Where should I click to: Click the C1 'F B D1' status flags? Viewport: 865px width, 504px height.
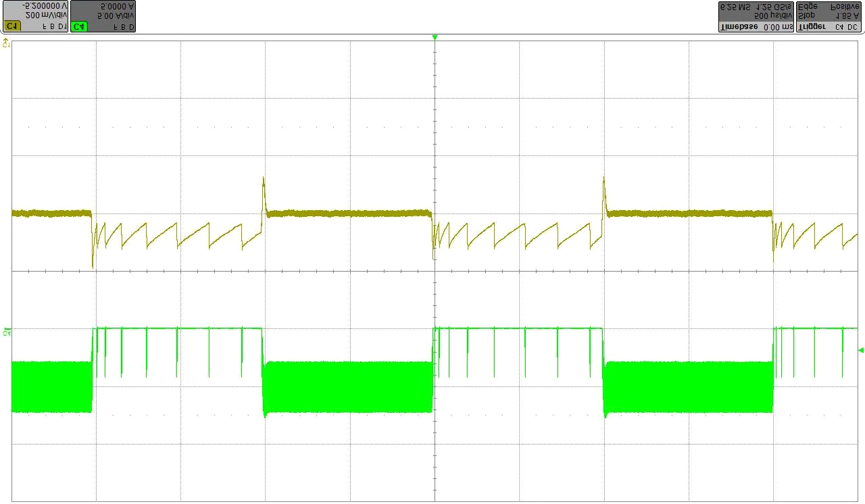[x=54, y=26]
